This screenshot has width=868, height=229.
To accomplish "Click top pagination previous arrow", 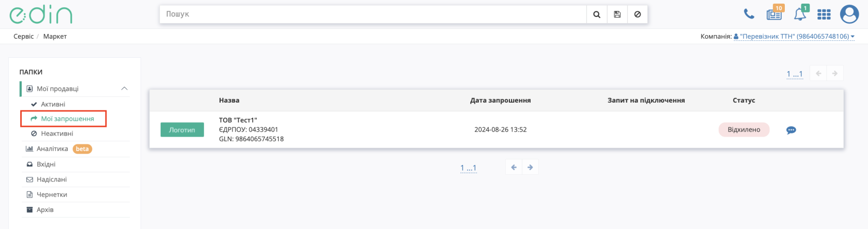I will [818, 73].
